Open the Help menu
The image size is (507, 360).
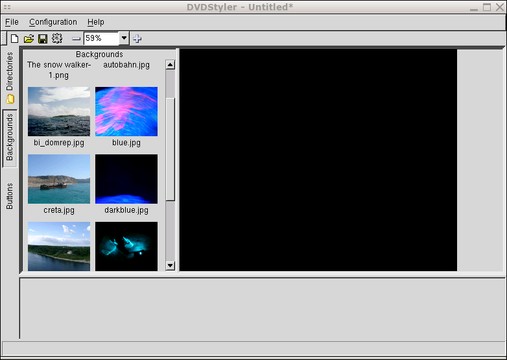(96, 22)
